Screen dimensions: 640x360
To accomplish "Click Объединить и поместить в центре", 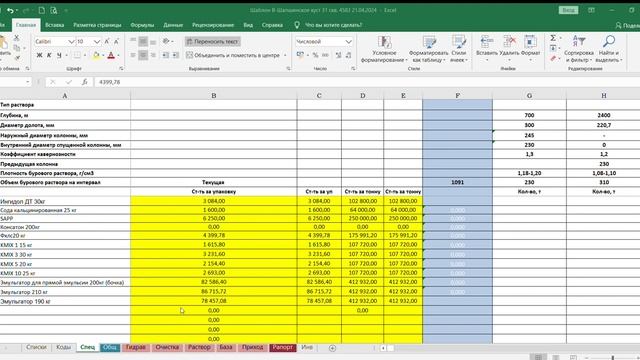I will 233,55.
